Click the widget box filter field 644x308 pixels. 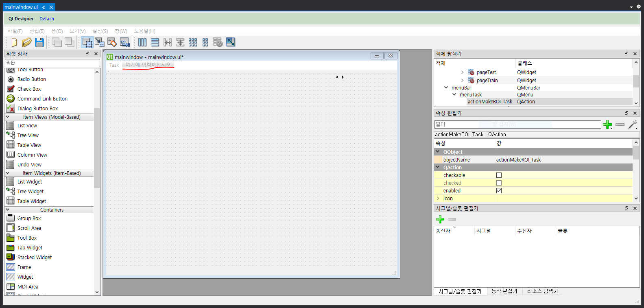(x=52, y=63)
